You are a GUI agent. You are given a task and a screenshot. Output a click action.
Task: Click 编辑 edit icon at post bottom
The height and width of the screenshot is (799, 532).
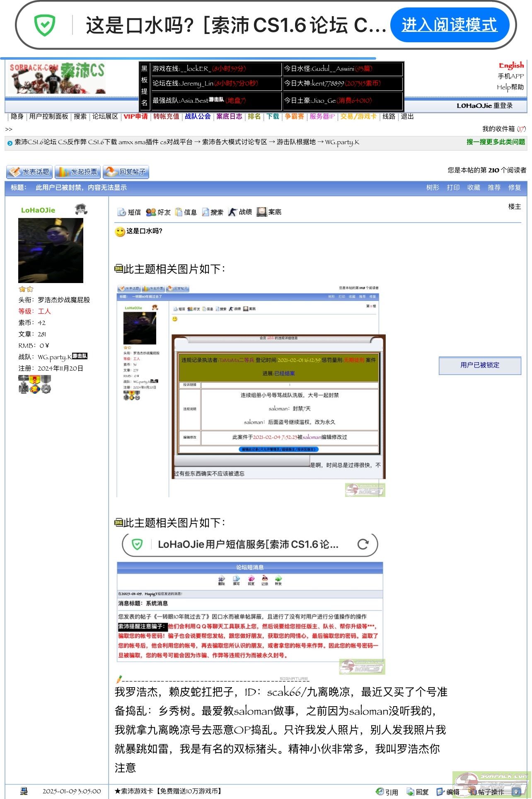click(448, 792)
